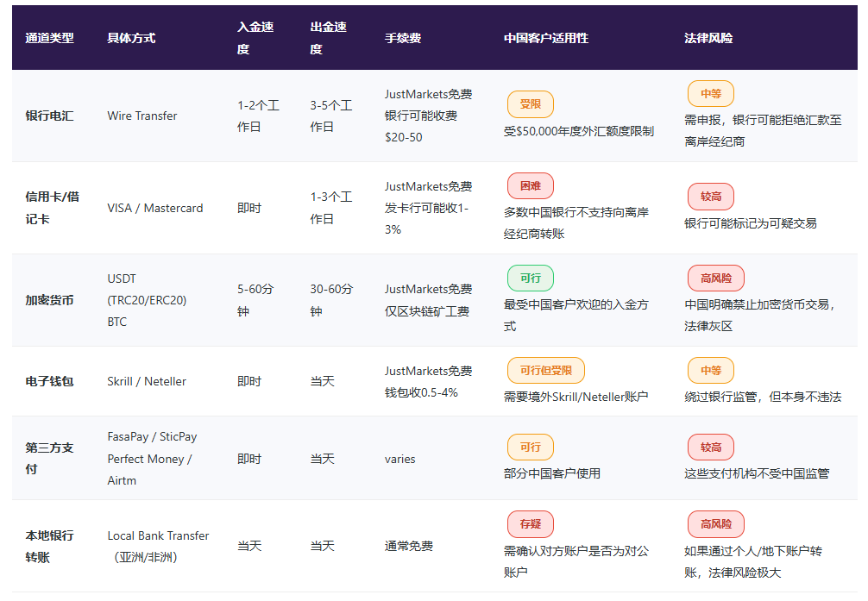Click the Local Bank Transfer (亚洲/非洲) cell
Screen dimensions: 868x601
158,546
